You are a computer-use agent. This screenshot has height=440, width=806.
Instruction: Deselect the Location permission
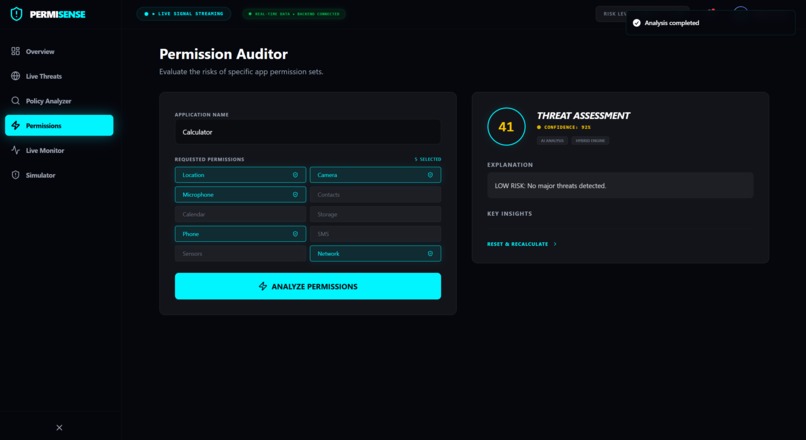coord(241,175)
